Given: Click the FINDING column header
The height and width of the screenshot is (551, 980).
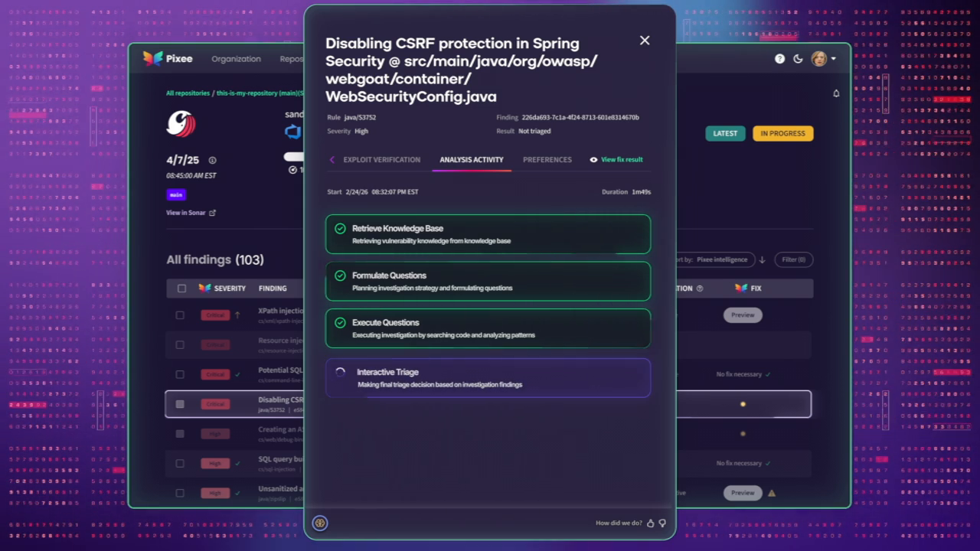Looking at the screenshot, I should [x=273, y=289].
